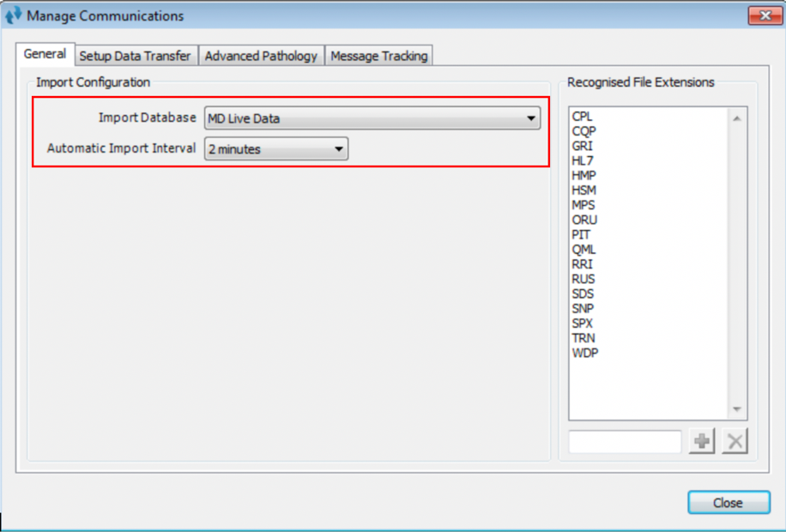This screenshot has width=786, height=532.
Task: Select the WDP extension entry
Action: pyautogui.click(x=584, y=353)
